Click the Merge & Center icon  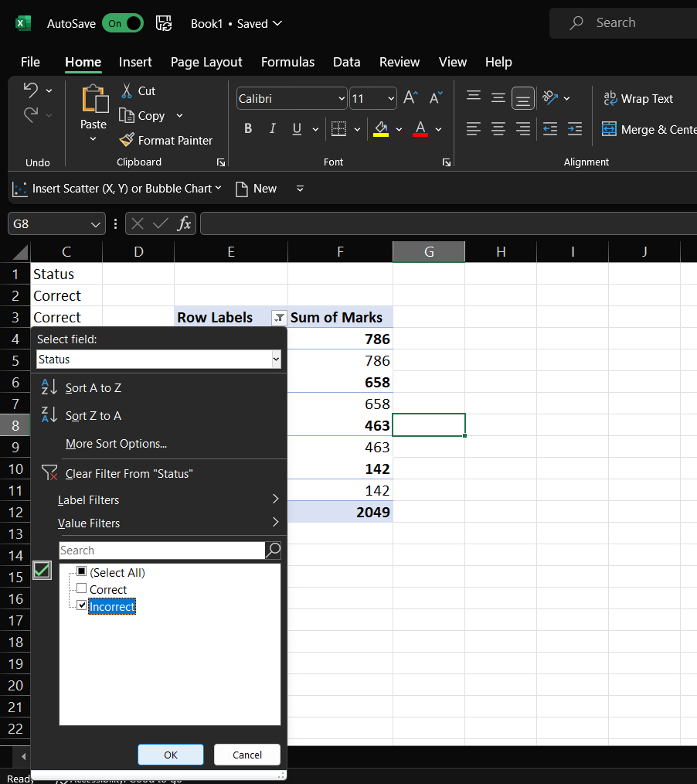tap(609, 129)
